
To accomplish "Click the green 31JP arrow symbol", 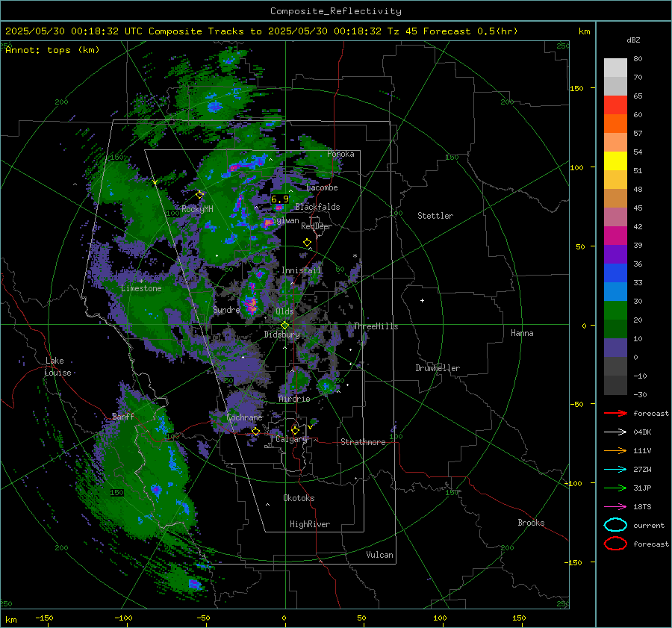I will point(615,488).
